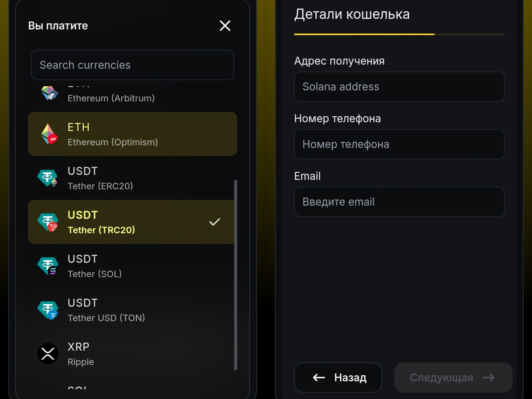Click the Ethereum Arbitrum coin icon

click(49, 93)
